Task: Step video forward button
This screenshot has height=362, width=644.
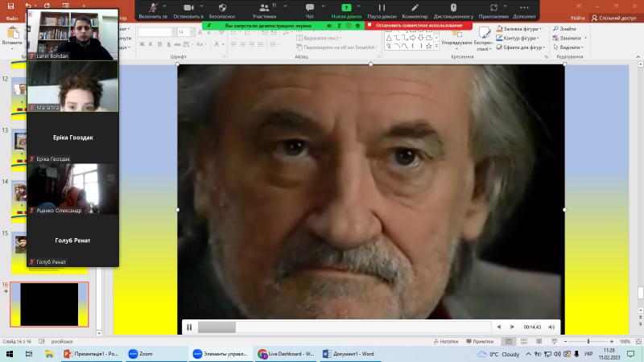Action: (512, 327)
